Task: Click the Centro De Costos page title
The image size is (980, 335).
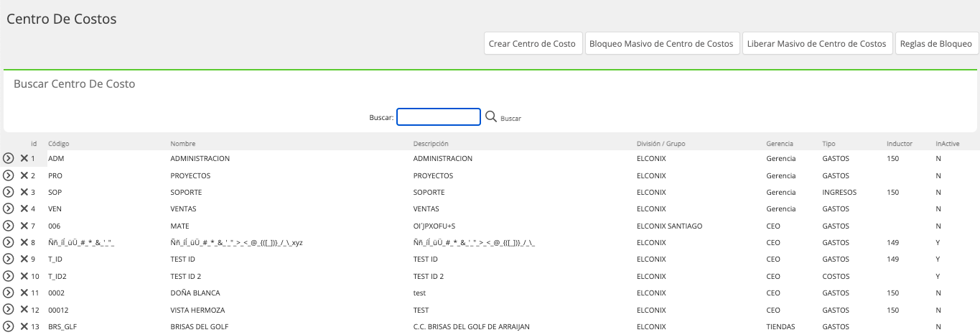Action: tap(62, 19)
